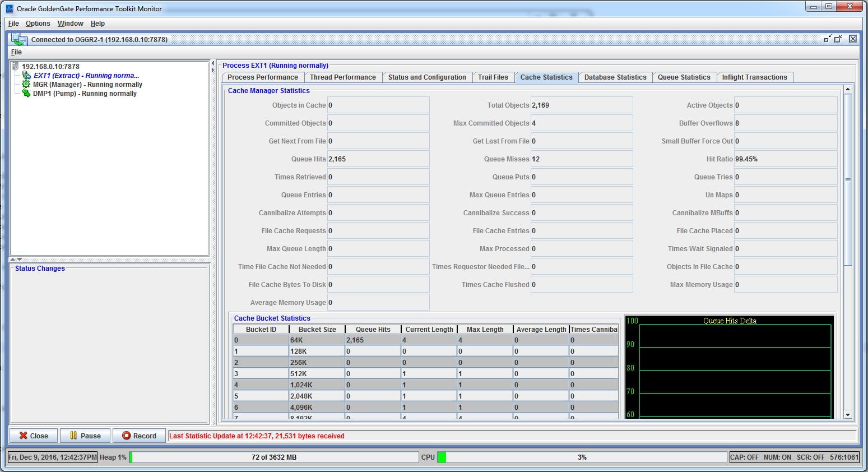Click the NUM: ON status indicator
This screenshot has width=868, height=472.
(777, 457)
